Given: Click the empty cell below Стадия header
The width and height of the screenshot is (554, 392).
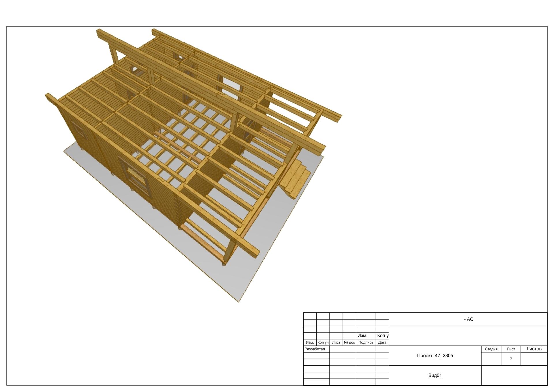Looking at the screenshot, I should tap(491, 359).
